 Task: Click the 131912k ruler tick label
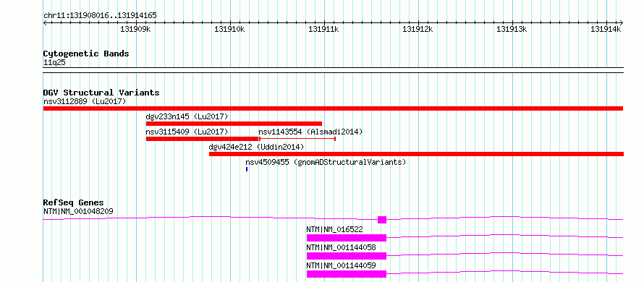pos(418,29)
